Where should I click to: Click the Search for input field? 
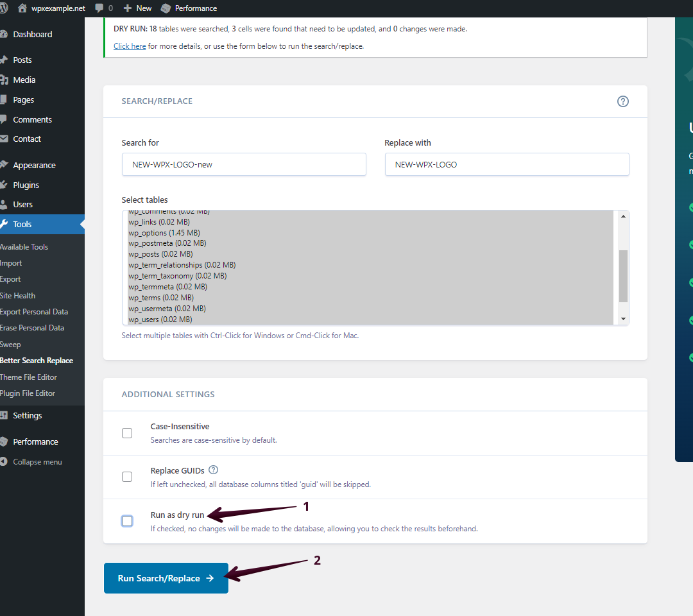tap(244, 164)
